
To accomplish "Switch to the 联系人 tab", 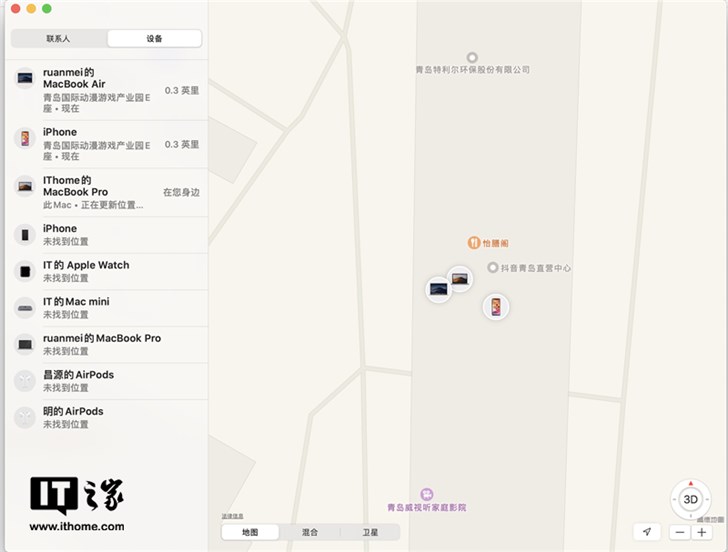I will pyautogui.click(x=59, y=39).
